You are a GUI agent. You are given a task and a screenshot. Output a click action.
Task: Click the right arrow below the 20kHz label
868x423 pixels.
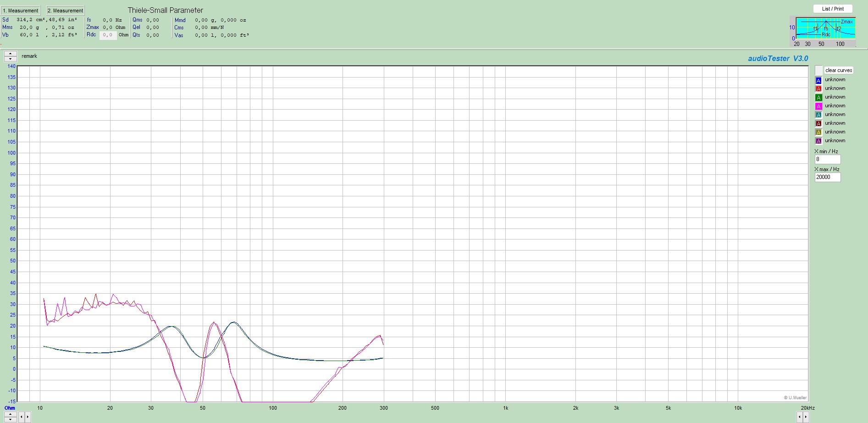[x=806, y=417]
